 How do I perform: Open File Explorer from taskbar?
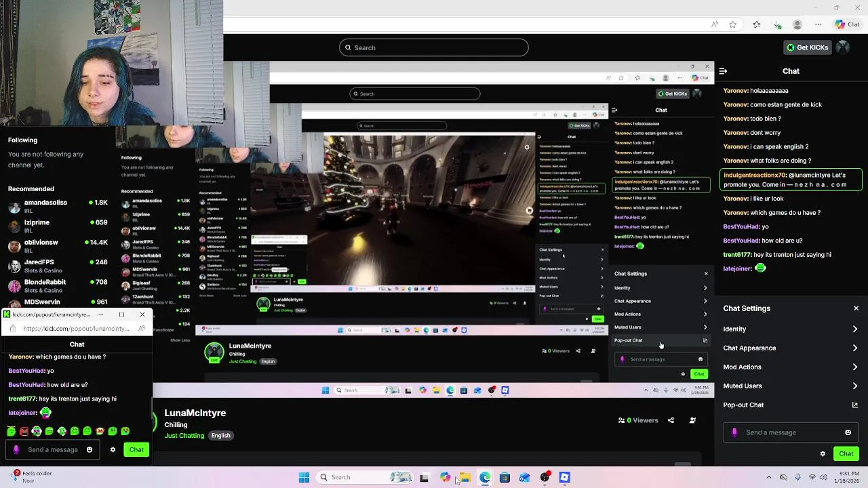(465, 477)
